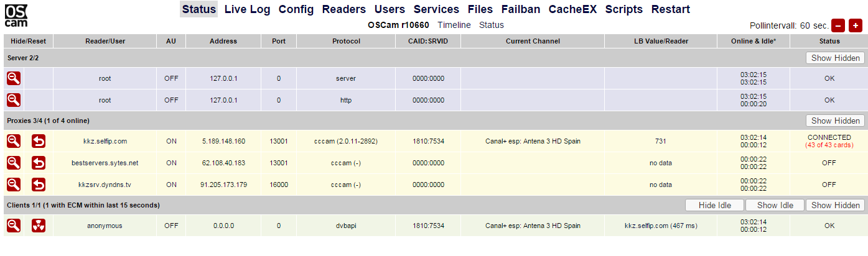868x256 pixels.
Task: Decrease the poll interval with minus button
Action: click(x=838, y=25)
